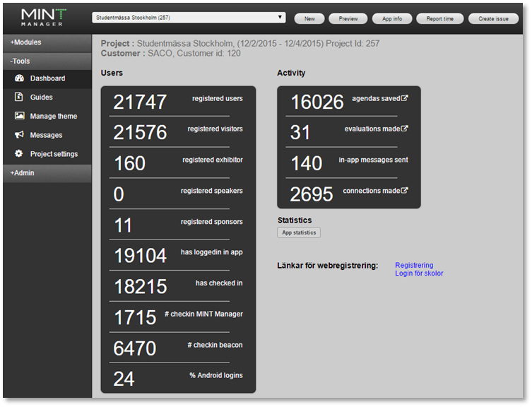Viewport: 532px width, 407px height.
Task: Follow the Registrering link
Action: 414,265
